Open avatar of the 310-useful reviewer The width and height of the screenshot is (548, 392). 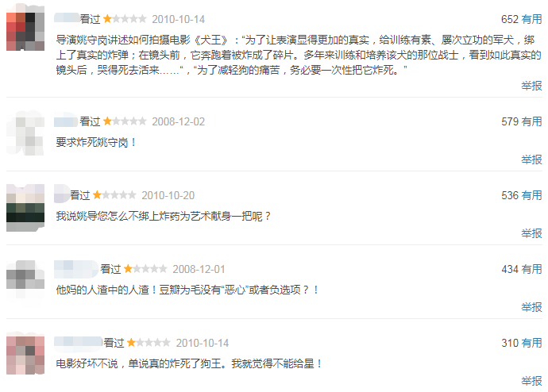pyautogui.click(x=25, y=354)
